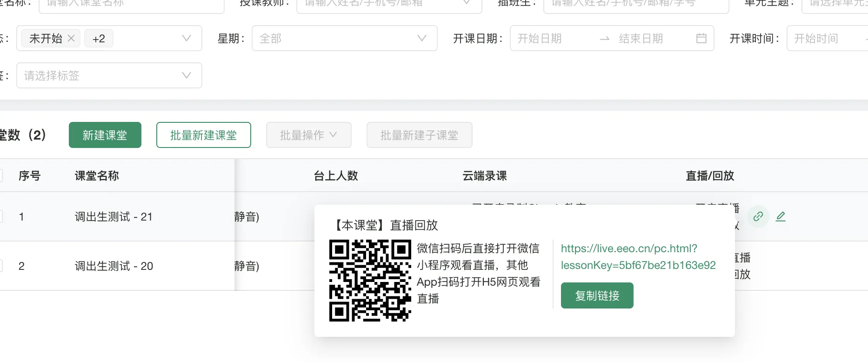Image resolution: width=868 pixels, height=362 pixels.
Task: Click the link icon in row 1
Action: coord(758,216)
